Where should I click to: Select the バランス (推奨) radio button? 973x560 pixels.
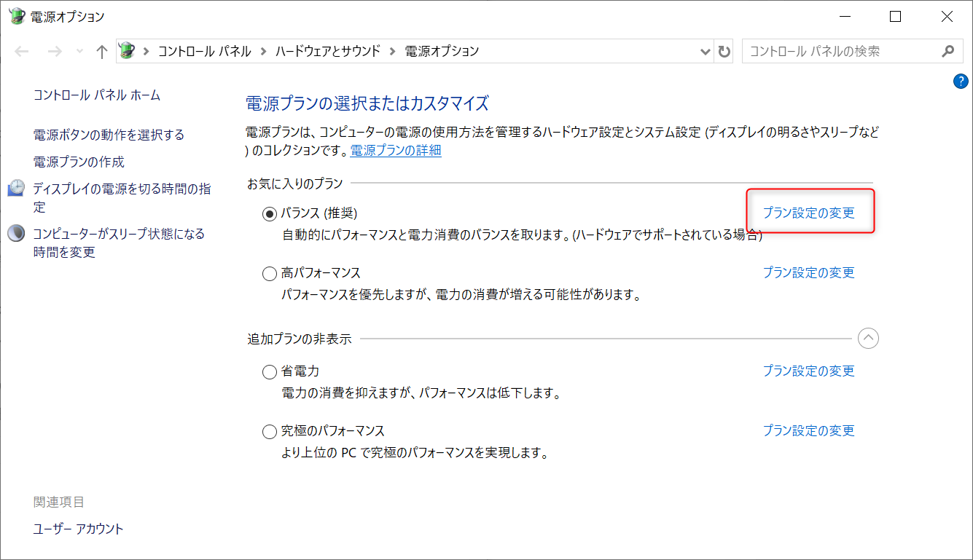(x=270, y=213)
